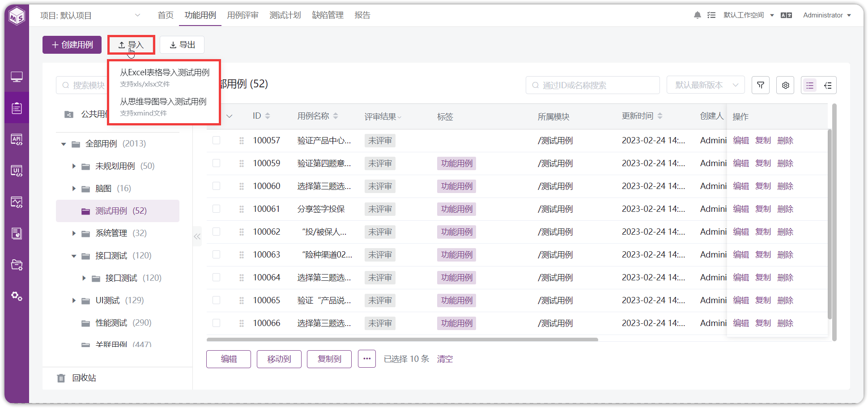Screen dimensions: 868x408
Task: Expand the UI测试 tree node
Action: [x=74, y=301]
